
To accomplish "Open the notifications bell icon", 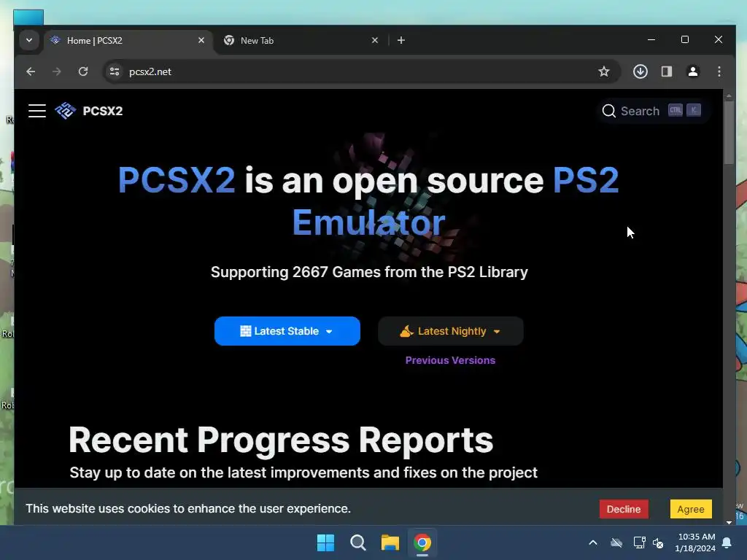I will click(x=727, y=542).
